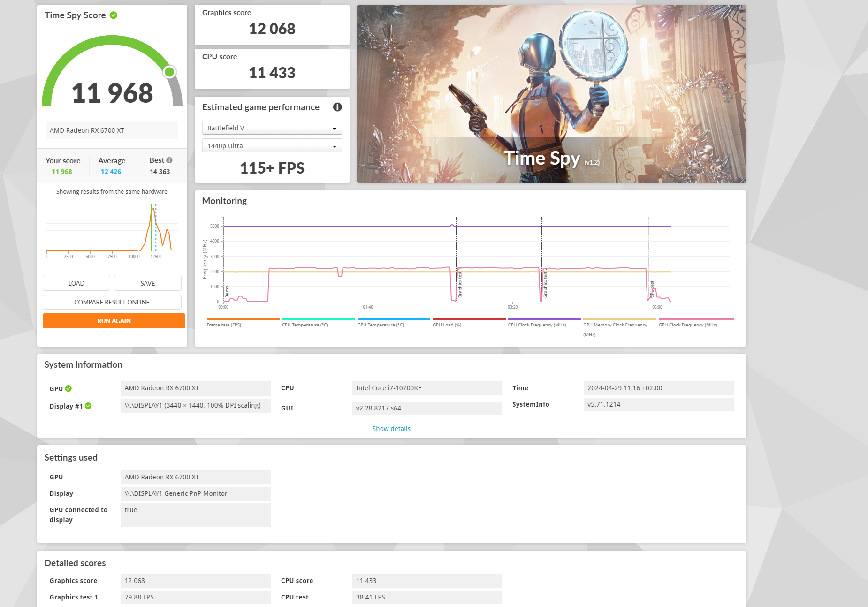Select the GPU connected to display true field
The width and height of the screenshot is (868, 607).
point(196,515)
